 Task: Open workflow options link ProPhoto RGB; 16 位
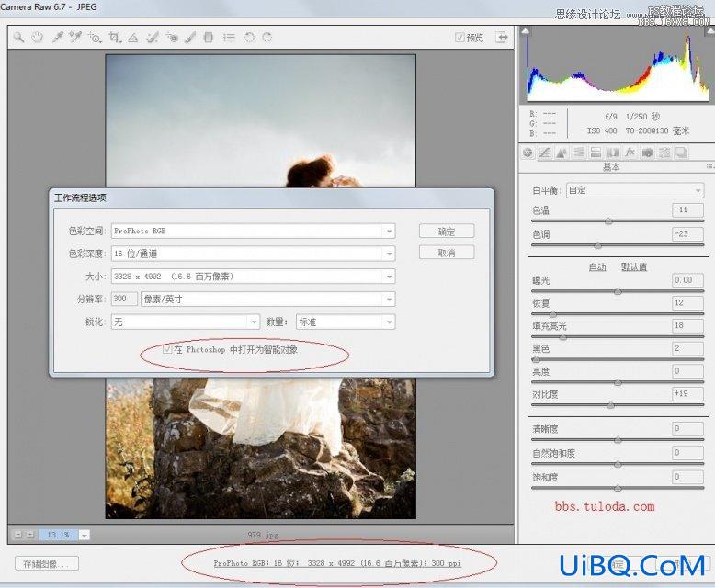pyautogui.click(x=337, y=563)
